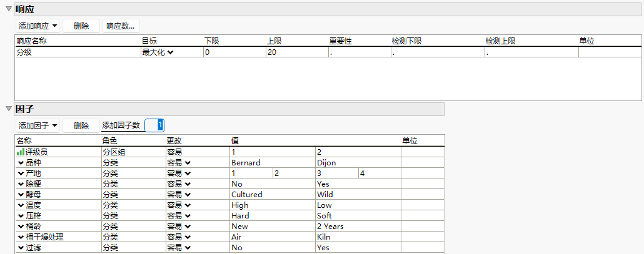Click the 重要性 cell for 分级

pos(359,52)
